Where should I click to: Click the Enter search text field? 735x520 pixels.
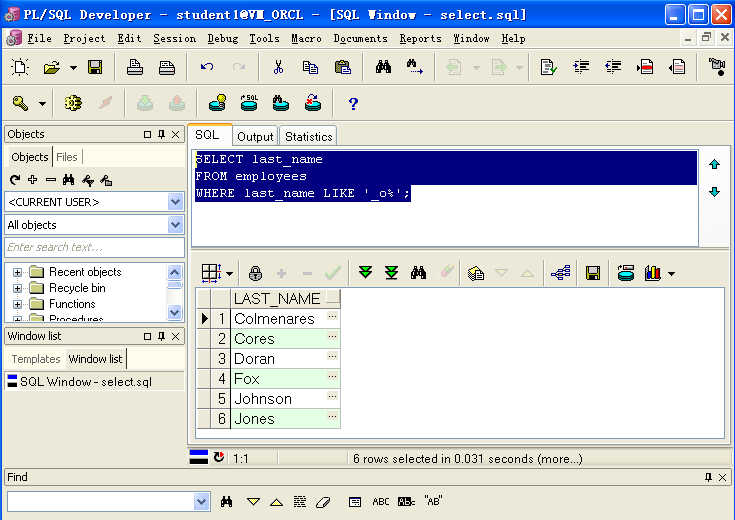click(x=94, y=247)
